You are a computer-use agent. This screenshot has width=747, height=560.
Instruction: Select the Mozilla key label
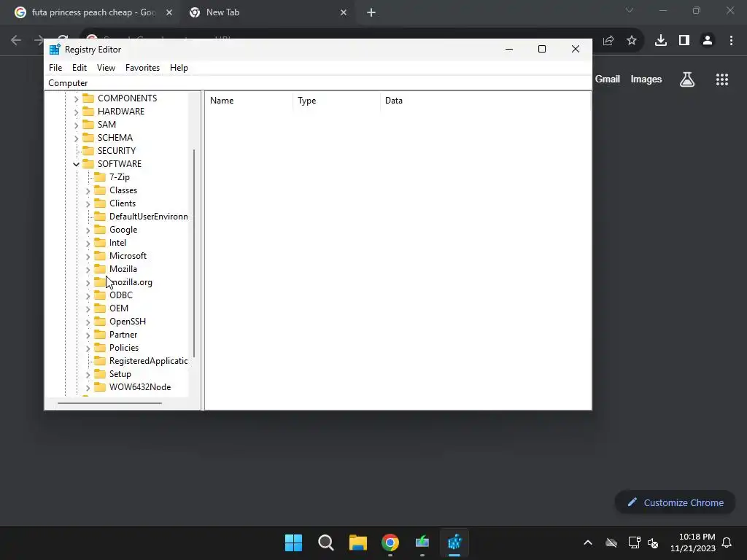(123, 268)
